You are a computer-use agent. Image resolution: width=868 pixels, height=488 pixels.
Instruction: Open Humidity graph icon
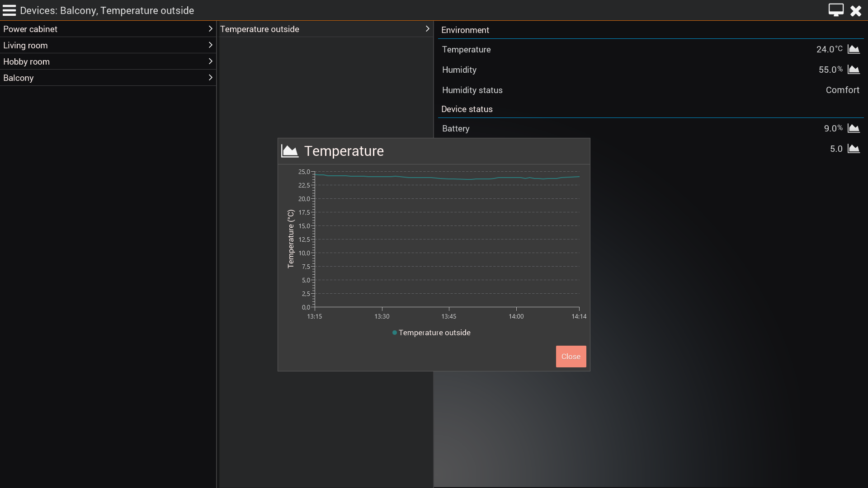(853, 70)
